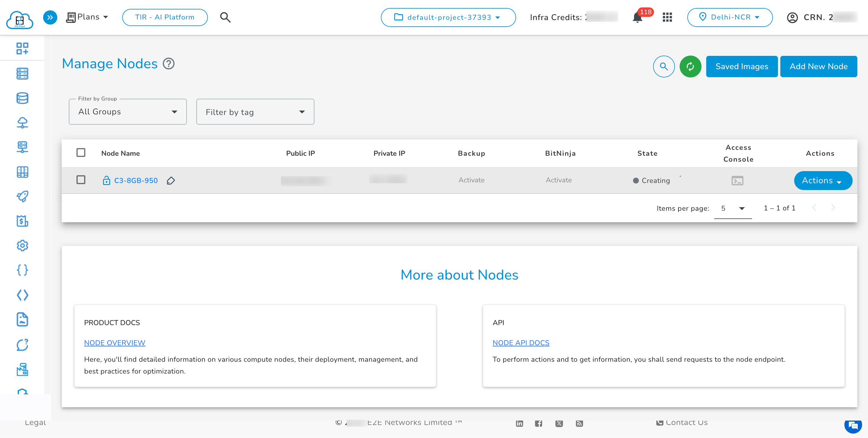Expand the Plans menu in the top bar
The width and height of the screenshot is (868, 438).
87,17
